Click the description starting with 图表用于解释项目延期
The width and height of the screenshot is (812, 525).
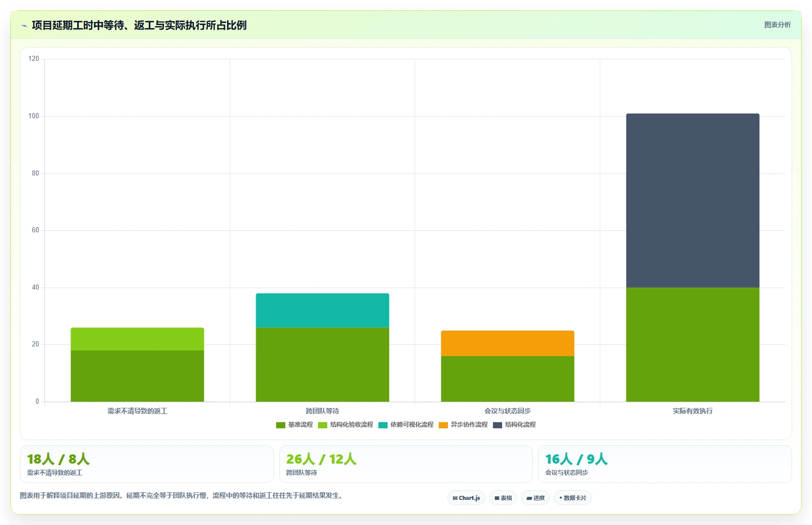[181, 495]
